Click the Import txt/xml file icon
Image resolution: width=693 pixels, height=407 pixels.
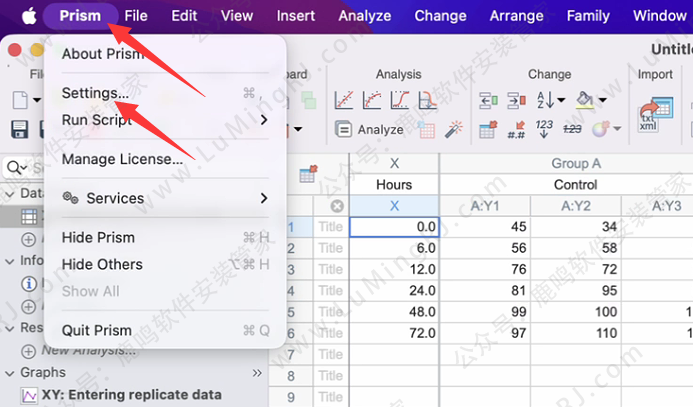[656, 112]
